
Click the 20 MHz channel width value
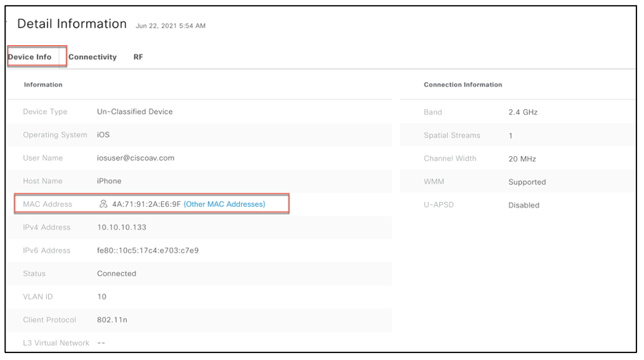pyautogui.click(x=522, y=159)
